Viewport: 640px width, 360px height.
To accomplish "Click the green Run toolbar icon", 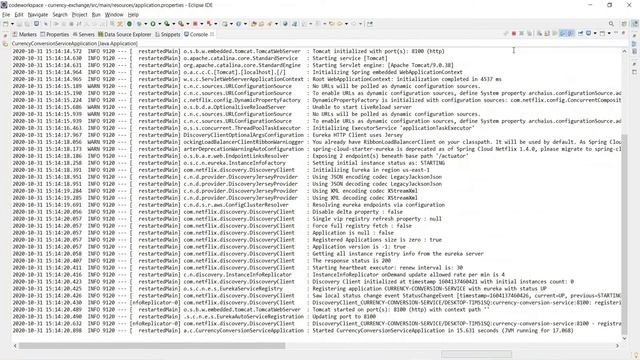I will pos(153,24).
